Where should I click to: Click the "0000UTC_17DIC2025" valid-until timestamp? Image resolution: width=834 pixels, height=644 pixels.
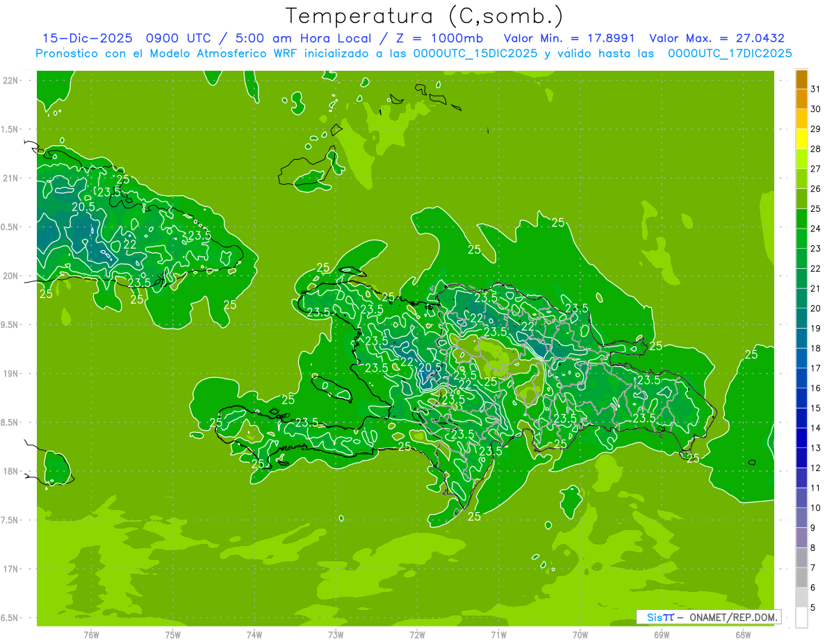point(730,53)
